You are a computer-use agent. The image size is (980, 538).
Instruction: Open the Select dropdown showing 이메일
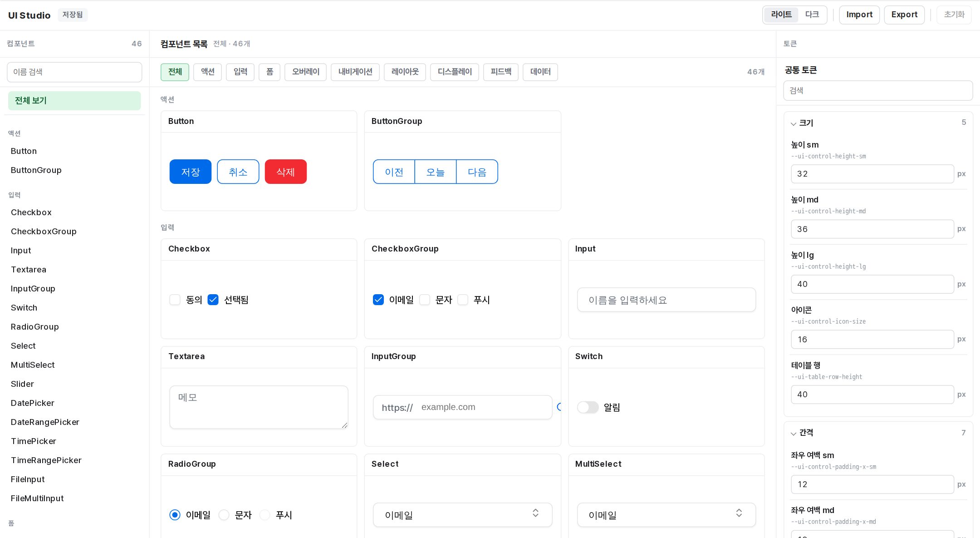[462, 515]
